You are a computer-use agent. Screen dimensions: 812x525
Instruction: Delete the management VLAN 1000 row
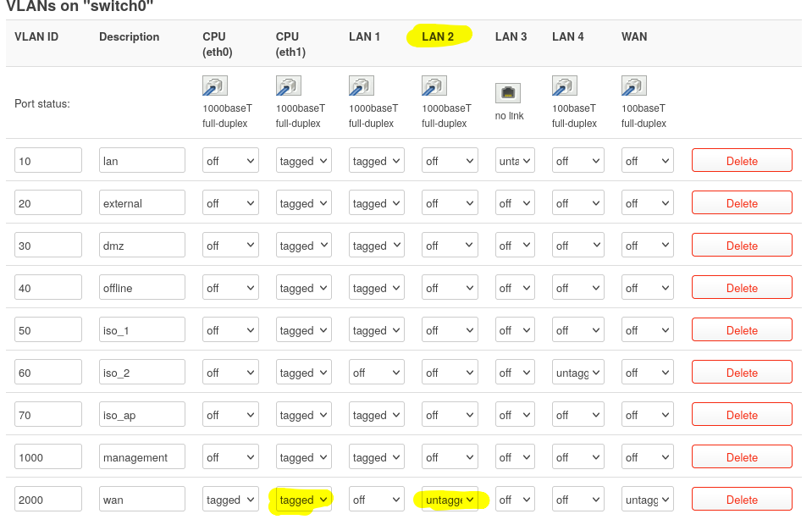tap(742, 457)
